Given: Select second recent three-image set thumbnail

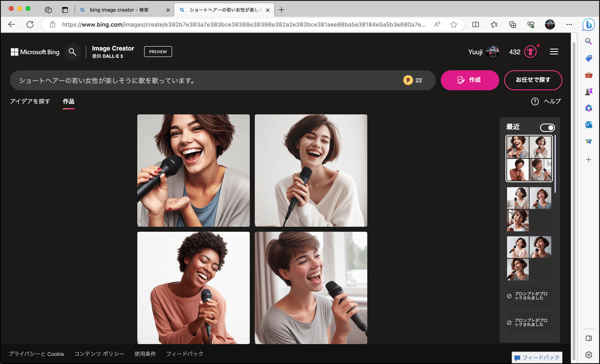Looking at the screenshot, I should tap(529, 209).
